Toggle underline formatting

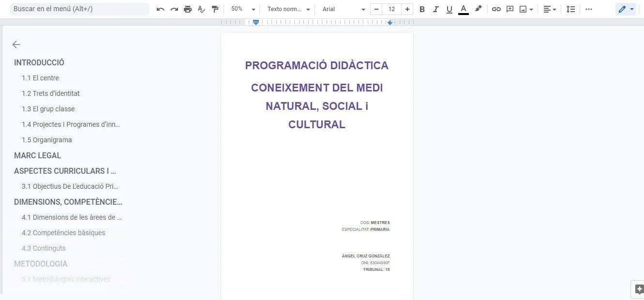click(x=449, y=9)
